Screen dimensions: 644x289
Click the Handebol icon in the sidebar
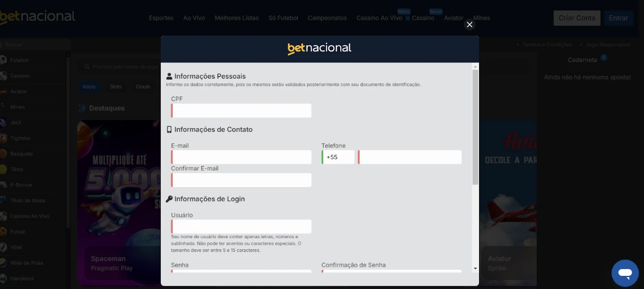click(3, 279)
